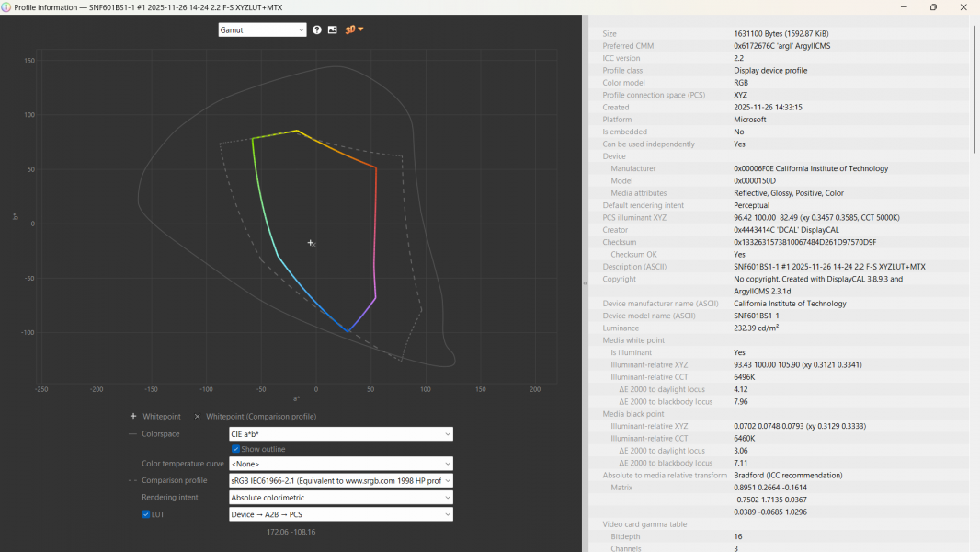Click the vertical scrollbar in the info panel
The width and height of the screenshot is (980, 552).
click(x=974, y=89)
